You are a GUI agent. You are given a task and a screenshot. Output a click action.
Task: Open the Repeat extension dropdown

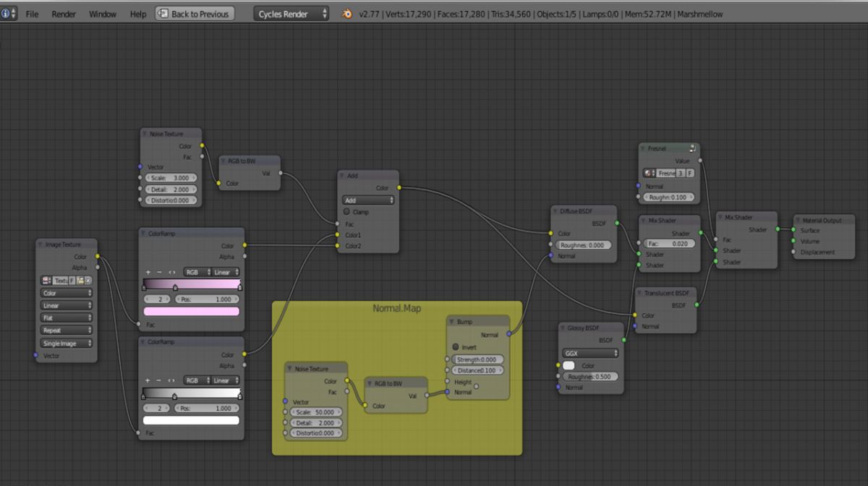[67, 330]
